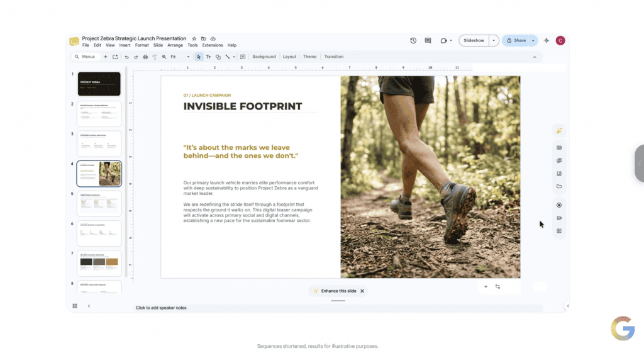
Task: Open the version history clock icon
Action: point(413,40)
